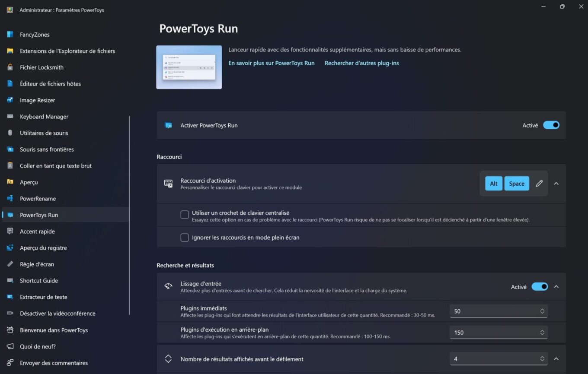The image size is (588, 374).
Task: Click the Quoi de neuf megaphone icon
Action: pos(10,346)
